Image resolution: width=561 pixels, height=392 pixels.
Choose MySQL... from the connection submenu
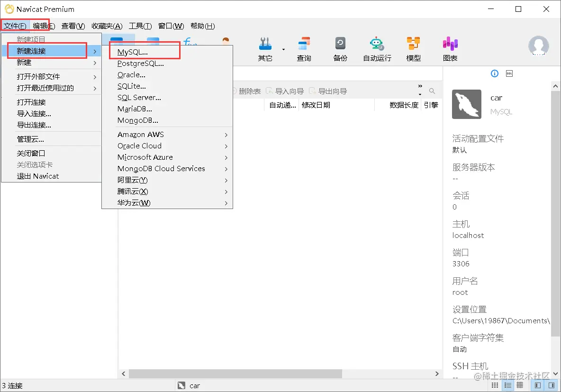(167, 52)
